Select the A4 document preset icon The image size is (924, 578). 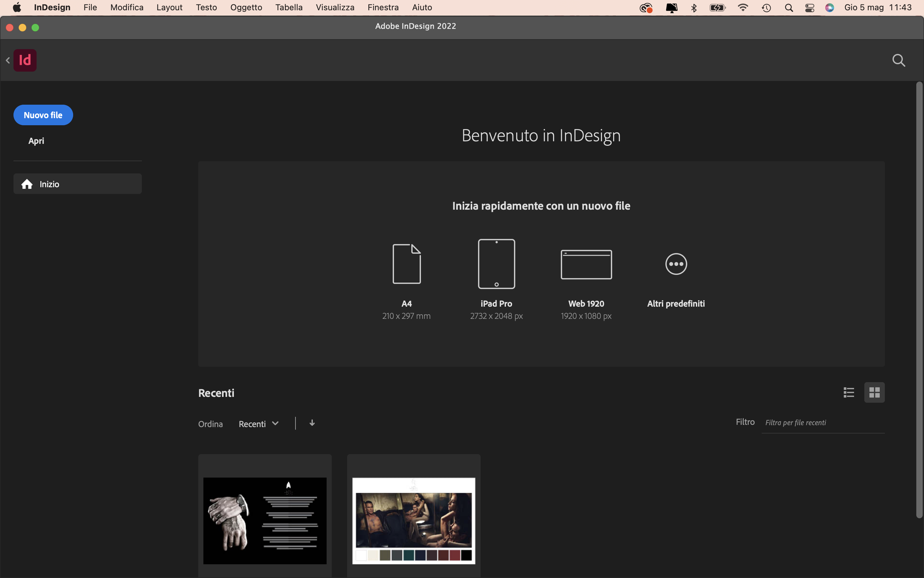[406, 264]
